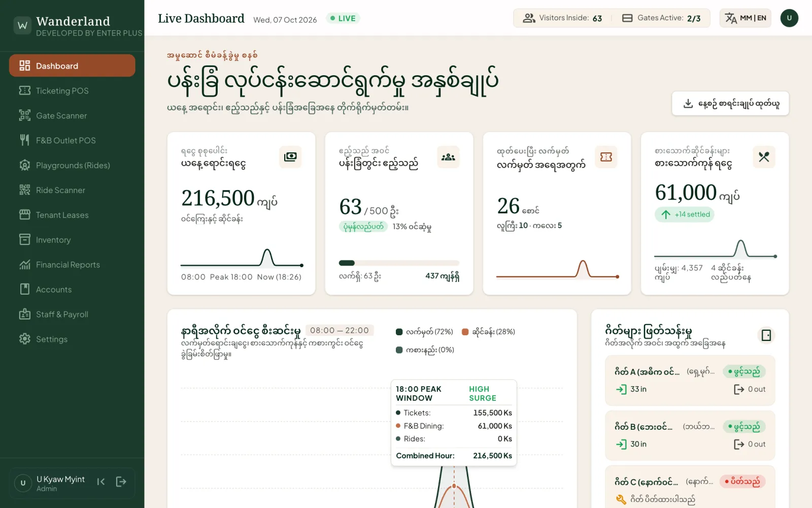
Task: Click the Financial Reports chart icon
Action: [24, 265]
